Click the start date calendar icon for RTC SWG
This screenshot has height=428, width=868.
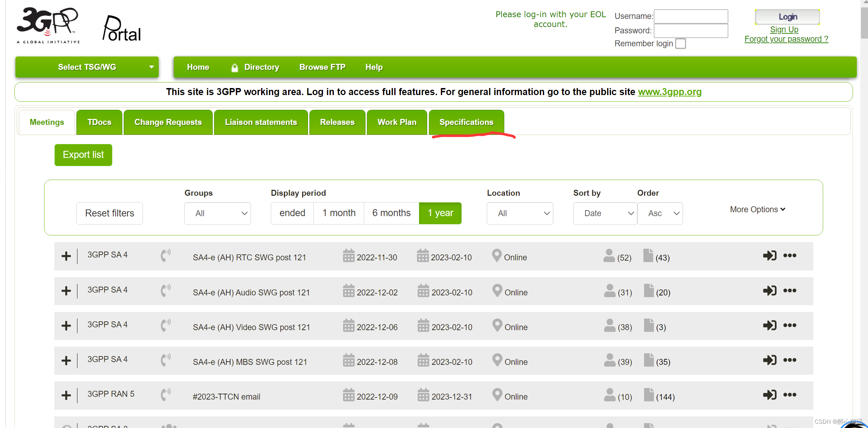pyautogui.click(x=348, y=256)
